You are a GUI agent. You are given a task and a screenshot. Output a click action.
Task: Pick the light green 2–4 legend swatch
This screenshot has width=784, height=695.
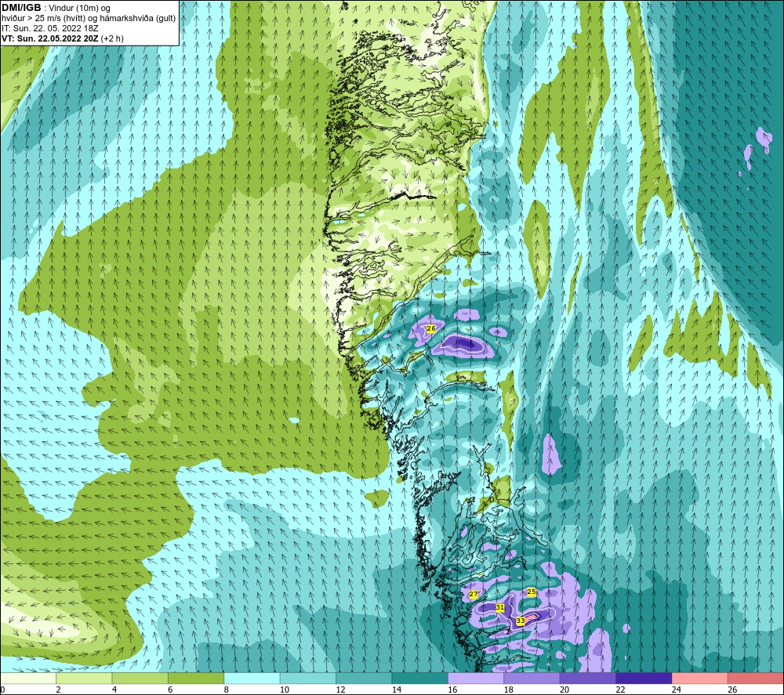84,679
